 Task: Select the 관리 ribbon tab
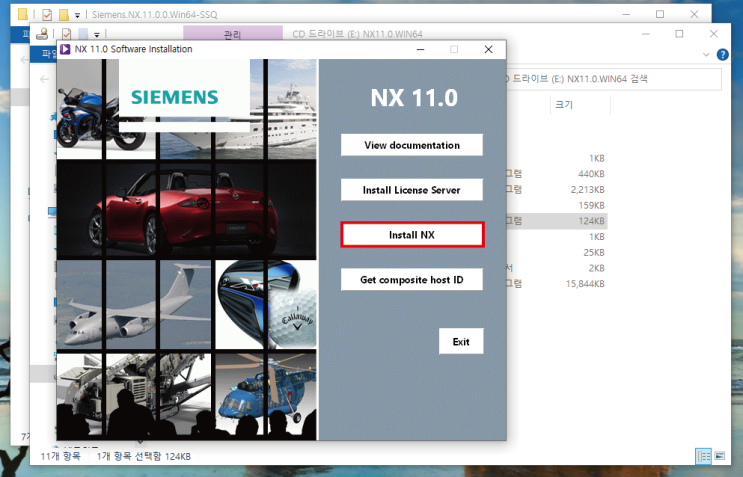233,34
